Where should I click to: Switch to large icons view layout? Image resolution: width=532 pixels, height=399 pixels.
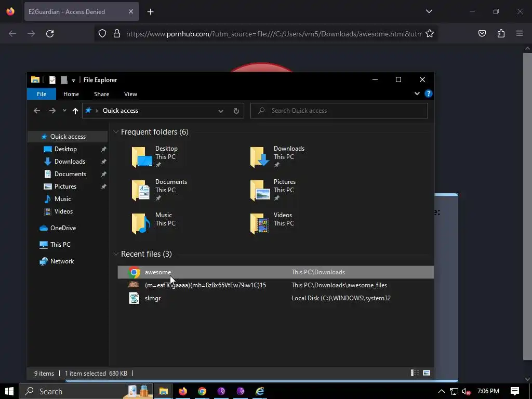tap(427, 373)
